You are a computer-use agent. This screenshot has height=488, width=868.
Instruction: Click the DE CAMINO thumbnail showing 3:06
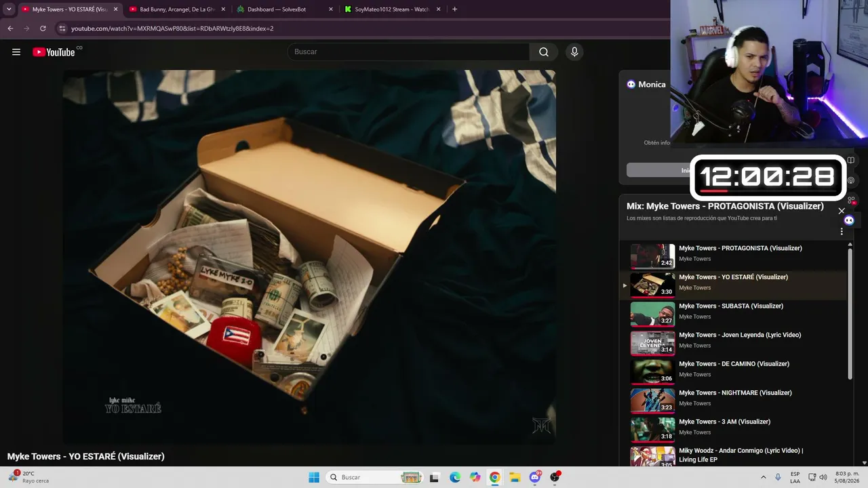[653, 372]
